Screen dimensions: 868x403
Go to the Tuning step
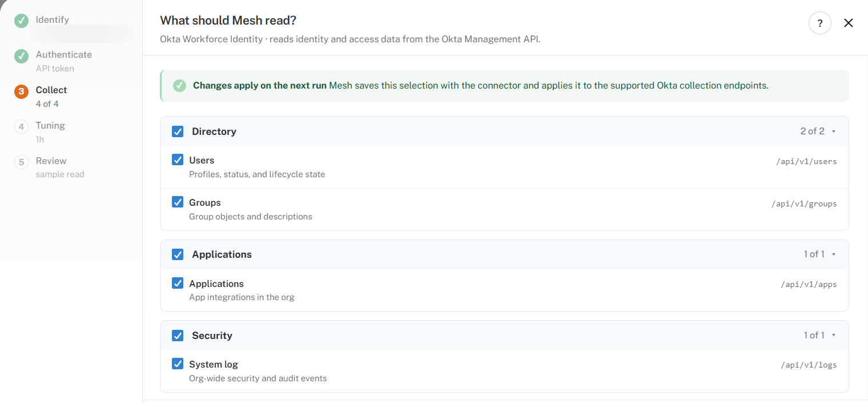[50, 126]
